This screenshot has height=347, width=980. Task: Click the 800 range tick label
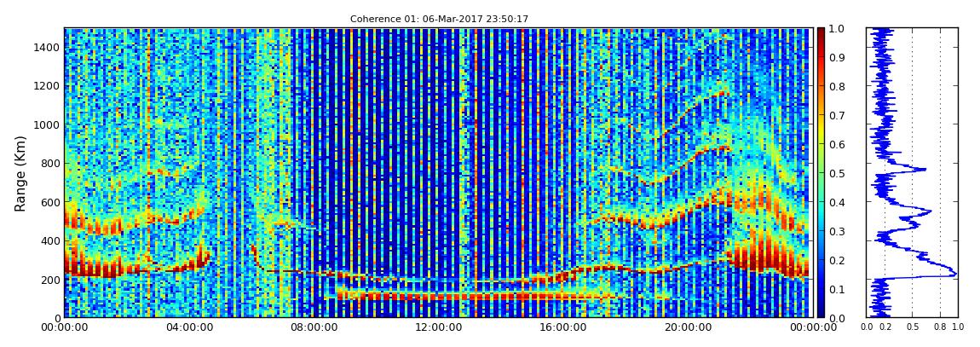[49, 164]
